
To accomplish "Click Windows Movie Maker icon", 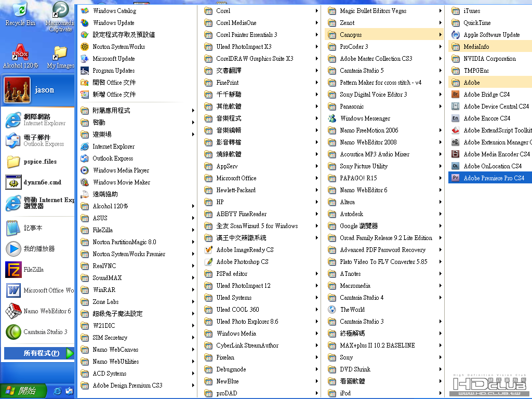I will (x=85, y=182).
